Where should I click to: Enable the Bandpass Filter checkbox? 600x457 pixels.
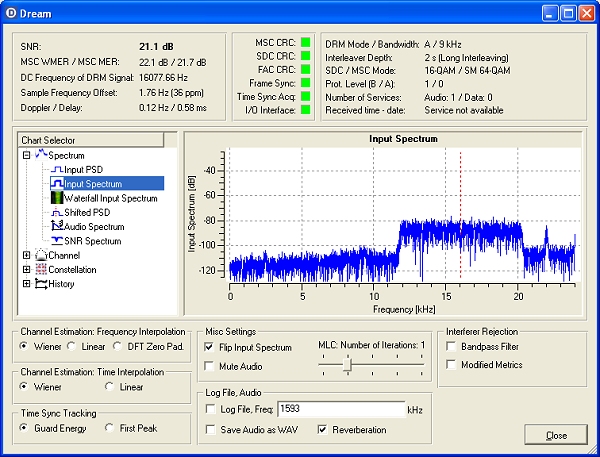tap(452, 346)
